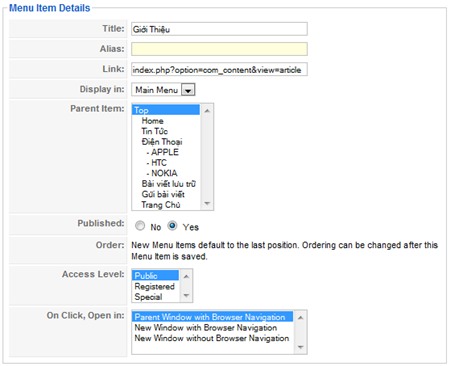
Task: Click Access Level list scroll down arrow
Action: click(x=186, y=295)
